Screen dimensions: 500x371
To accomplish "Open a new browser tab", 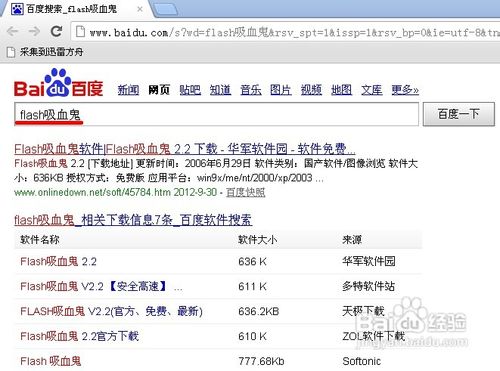I will click(165, 9).
